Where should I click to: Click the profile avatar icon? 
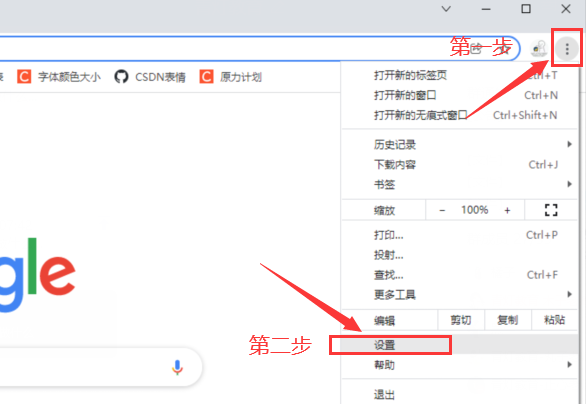(539, 49)
